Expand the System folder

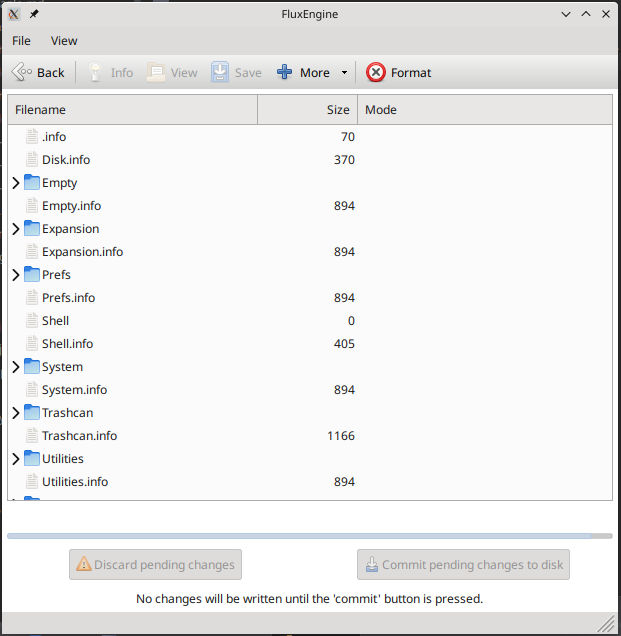point(15,367)
